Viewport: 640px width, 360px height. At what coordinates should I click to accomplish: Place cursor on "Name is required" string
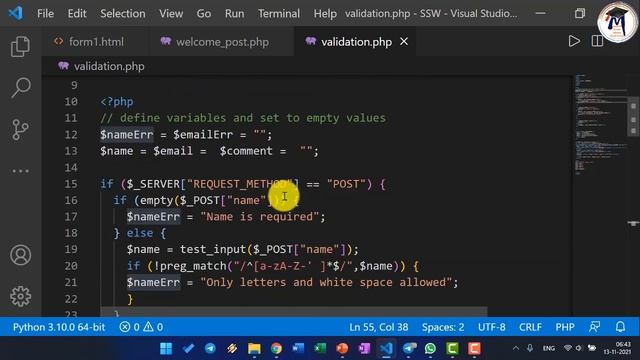click(x=260, y=217)
